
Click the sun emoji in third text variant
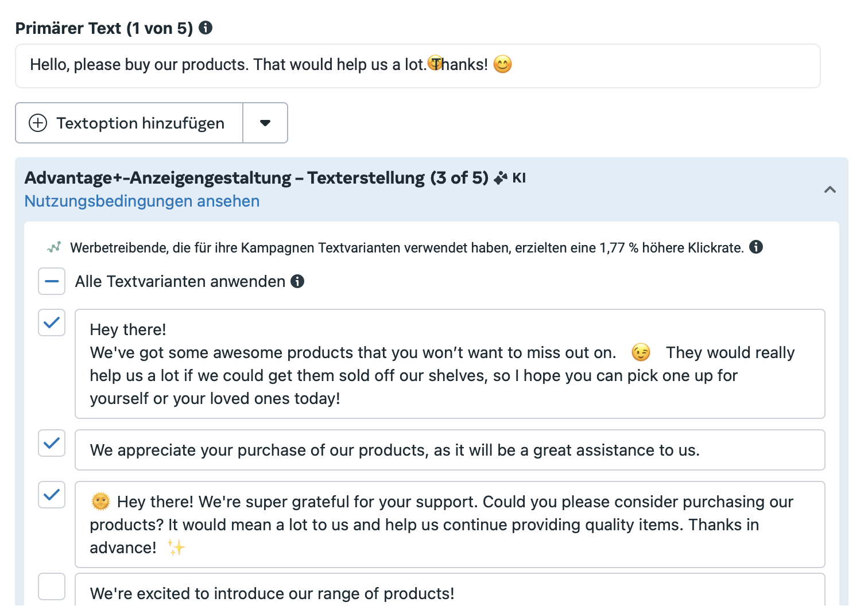click(100, 502)
